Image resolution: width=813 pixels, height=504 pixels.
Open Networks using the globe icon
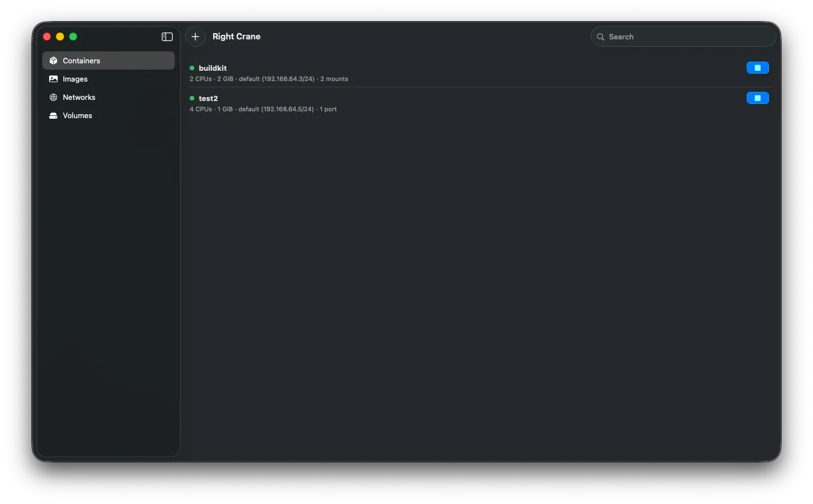click(x=53, y=97)
